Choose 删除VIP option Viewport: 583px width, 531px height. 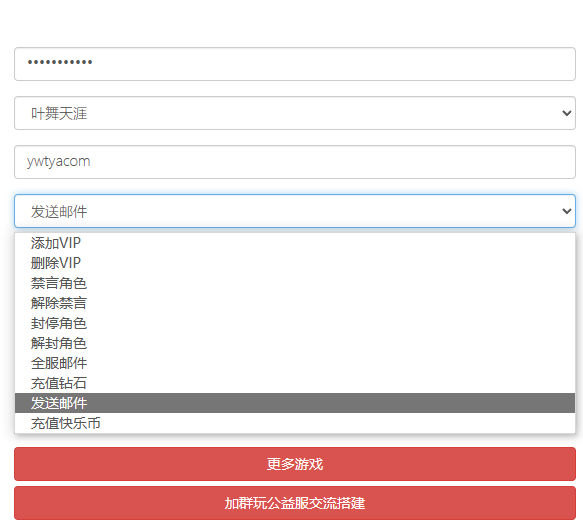295,263
